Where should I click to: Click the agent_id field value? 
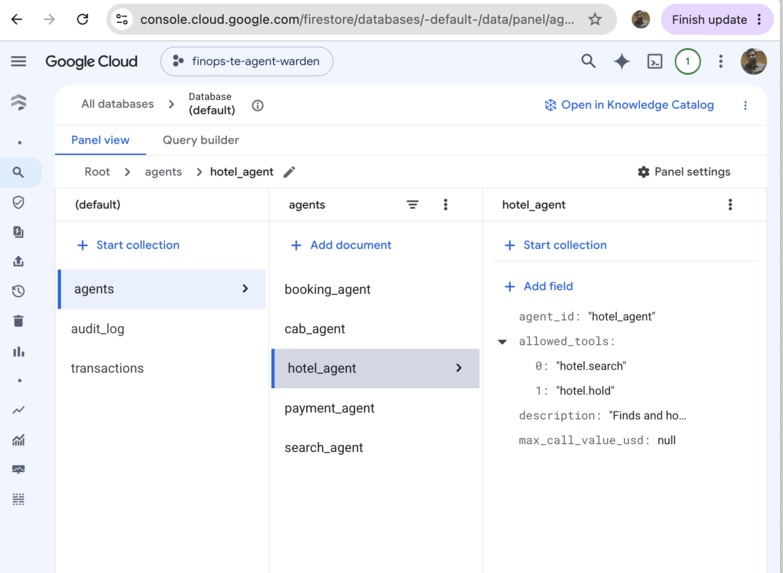pos(622,317)
